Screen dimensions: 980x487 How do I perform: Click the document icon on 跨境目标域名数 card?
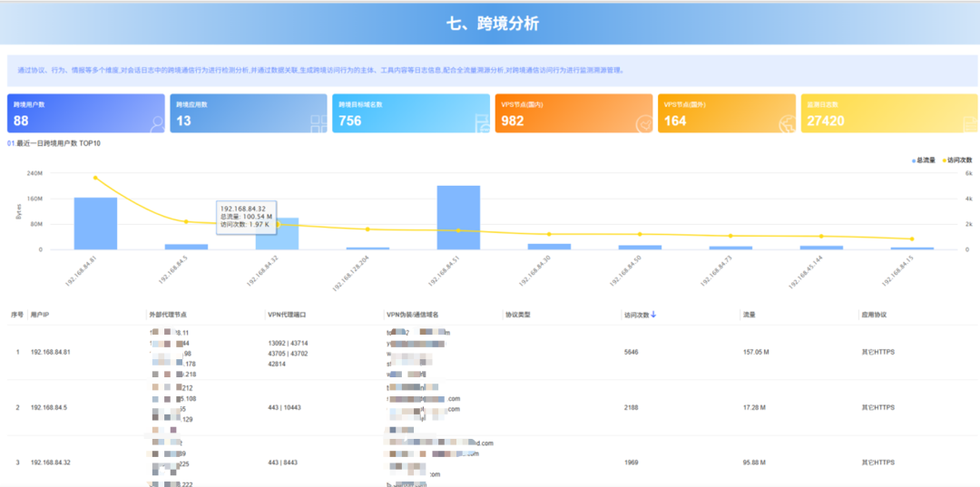(481, 123)
